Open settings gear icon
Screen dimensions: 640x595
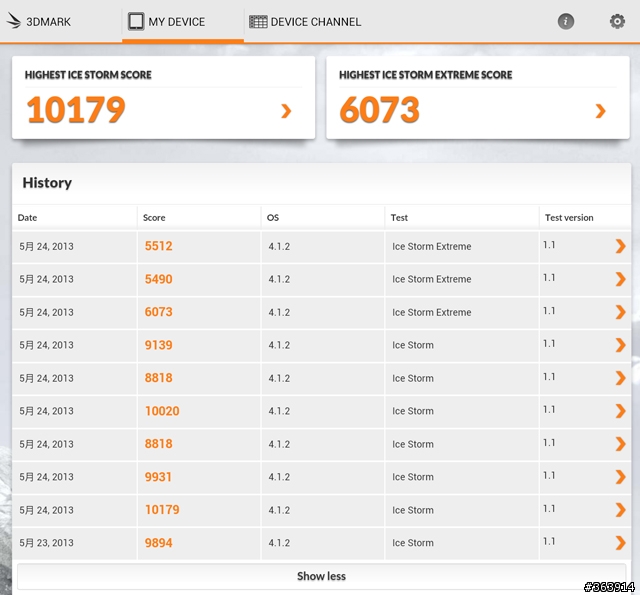tap(617, 21)
